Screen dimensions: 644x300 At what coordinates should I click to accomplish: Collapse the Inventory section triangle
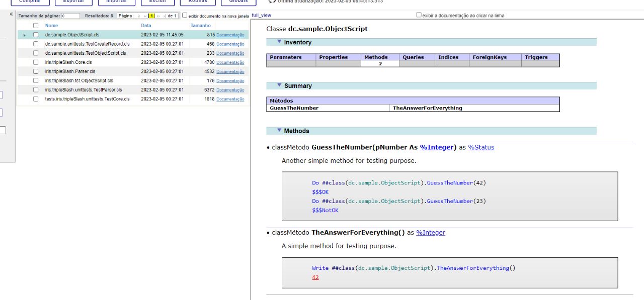(279, 42)
